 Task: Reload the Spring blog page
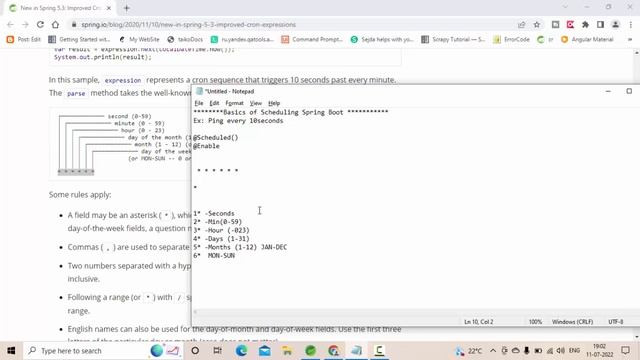pyautogui.click(x=40, y=24)
